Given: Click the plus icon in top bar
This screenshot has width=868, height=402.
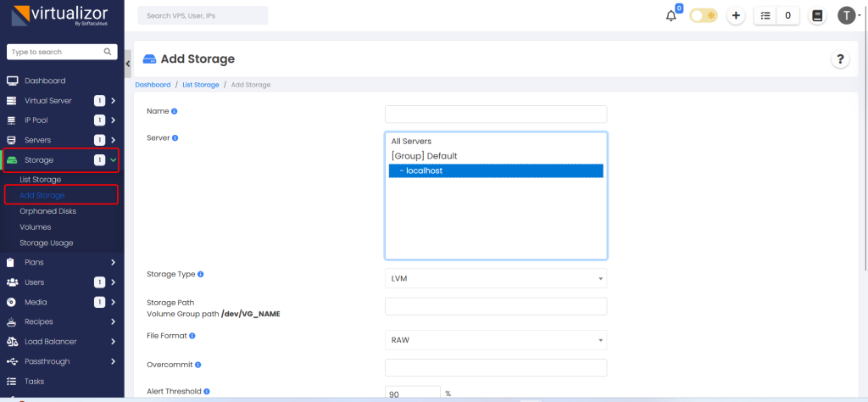Looking at the screenshot, I should [x=736, y=15].
